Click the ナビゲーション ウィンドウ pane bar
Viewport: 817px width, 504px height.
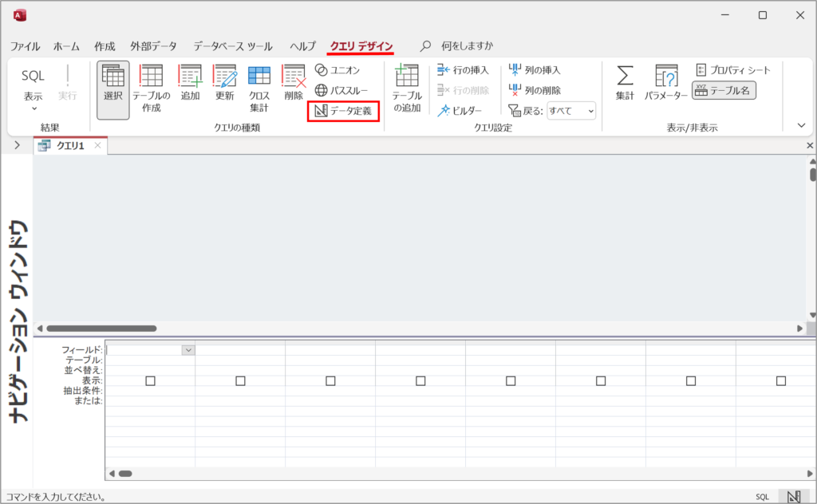pos(18,321)
